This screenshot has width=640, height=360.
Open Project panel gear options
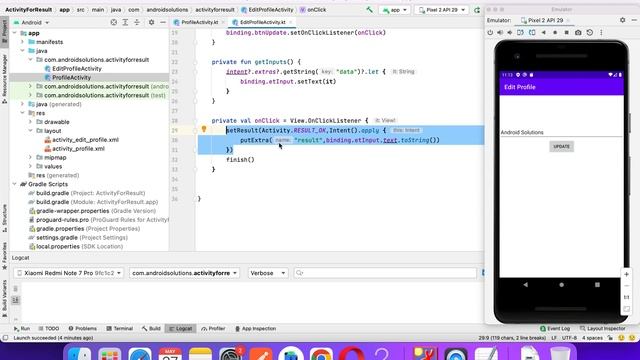click(151, 22)
